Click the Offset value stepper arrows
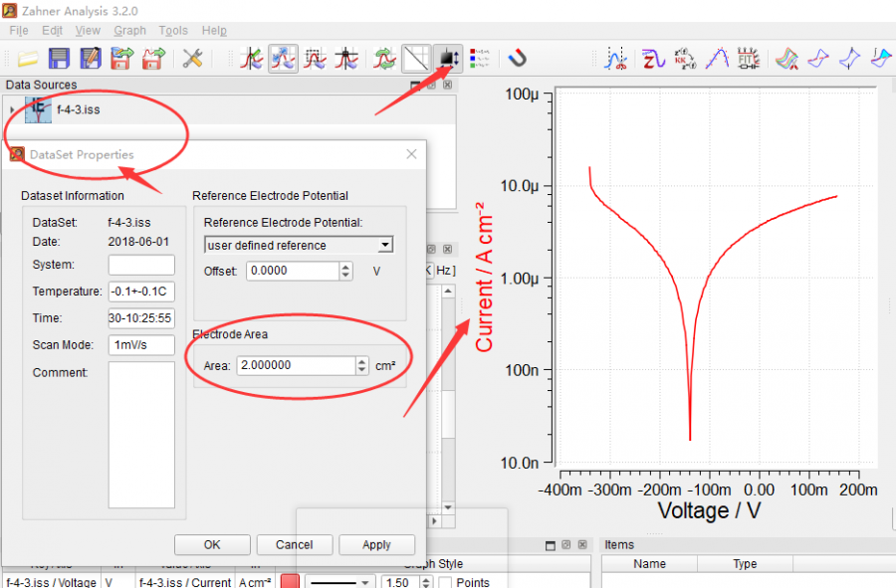 point(345,271)
